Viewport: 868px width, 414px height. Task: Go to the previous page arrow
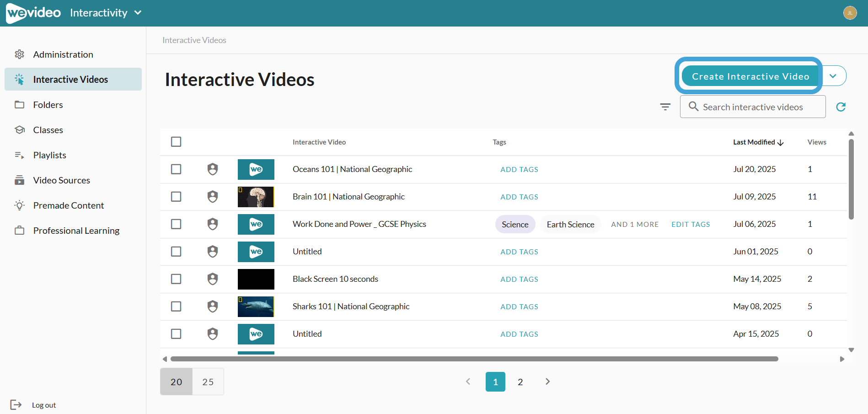coord(468,382)
